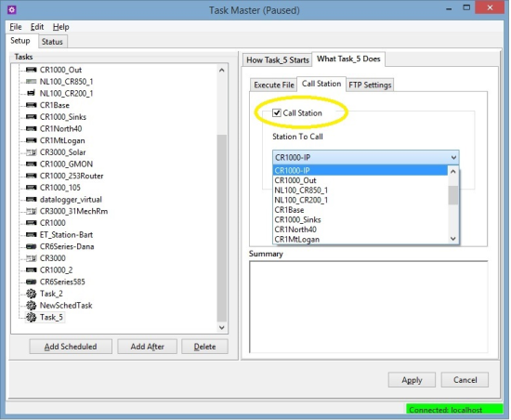This screenshot has width=511, height=420.
Task: Choose NL100_CR850_1 in the station dropdown list
Action: 360,190
